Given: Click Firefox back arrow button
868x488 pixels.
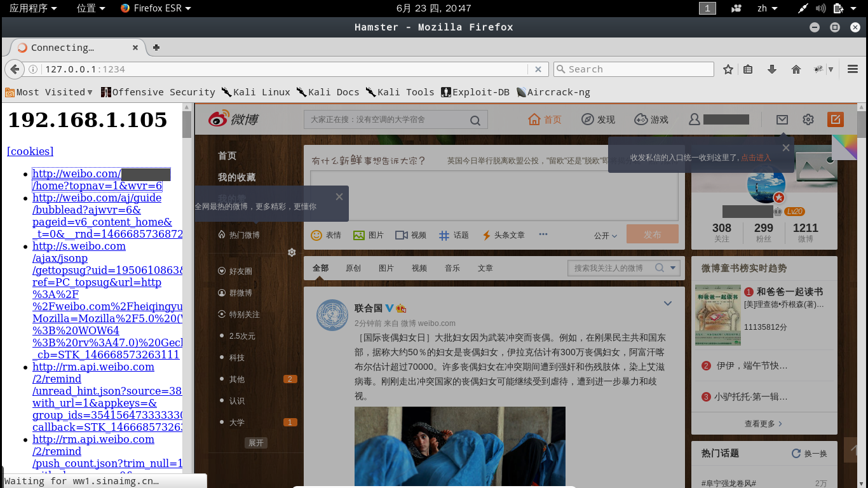Looking at the screenshot, I should (14, 69).
